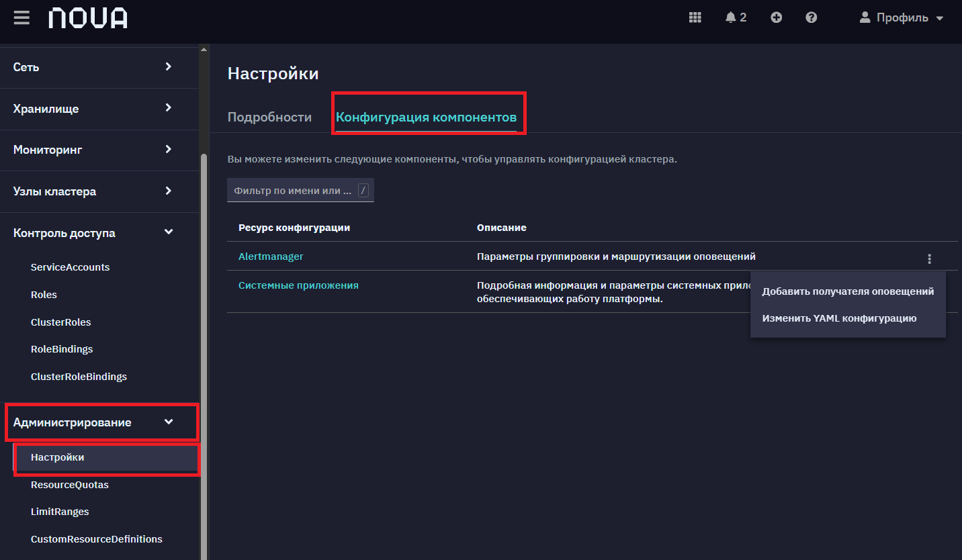
Task: Switch to the Подробности tab
Action: (269, 117)
